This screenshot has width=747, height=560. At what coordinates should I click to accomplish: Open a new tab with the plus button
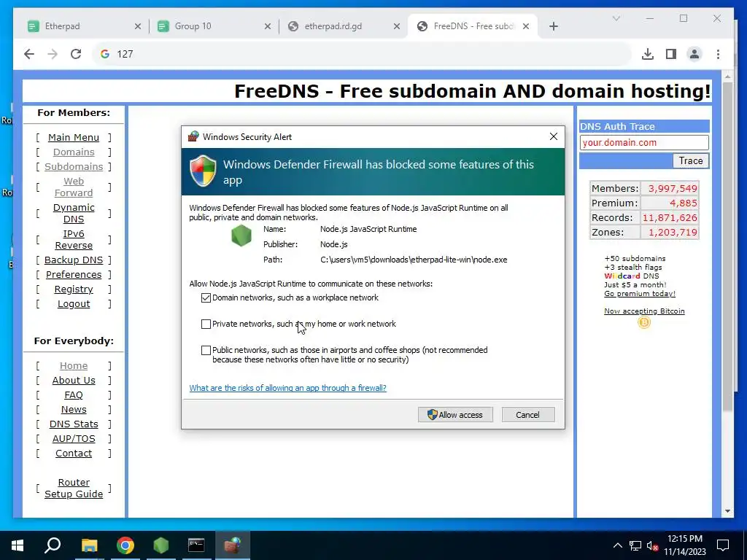click(x=553, y=26)
